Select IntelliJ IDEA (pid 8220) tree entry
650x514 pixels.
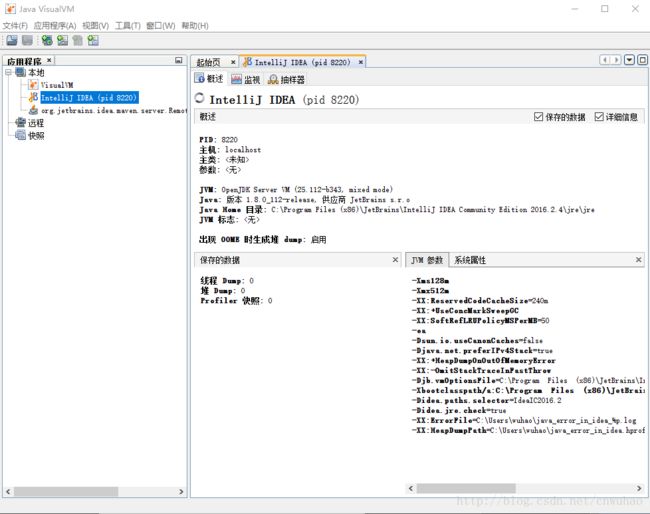(89, 98)
